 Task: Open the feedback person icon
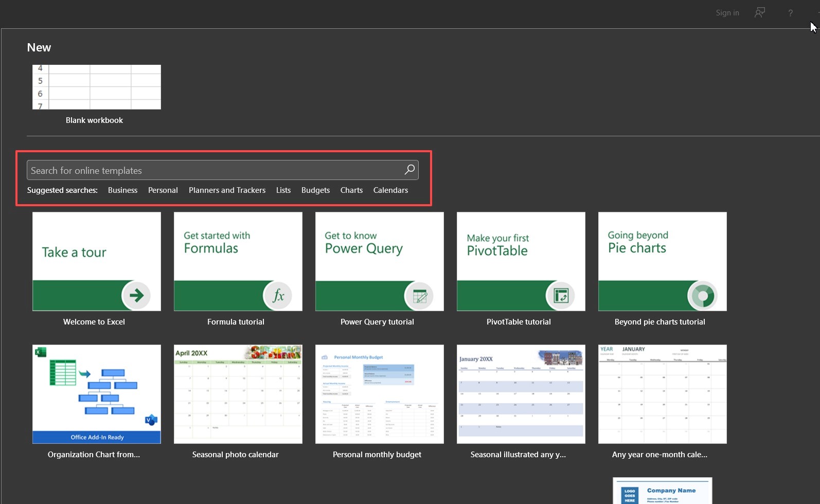760,13
